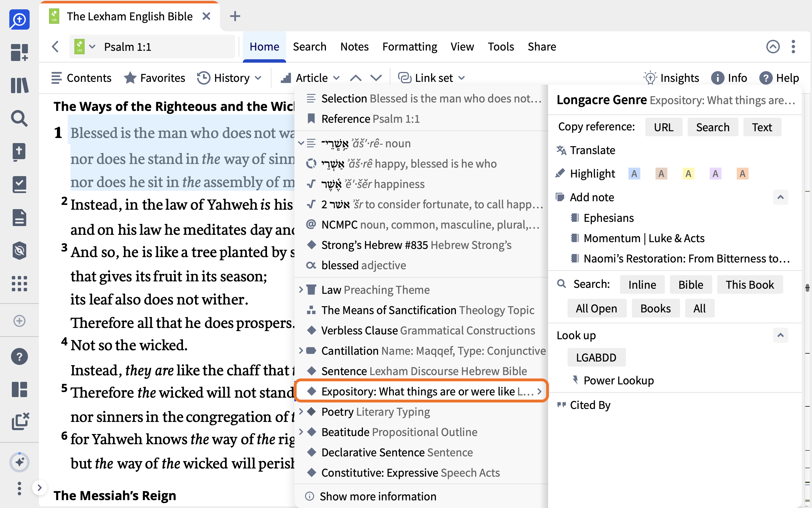
Task: Choose the purple highlight swatch
Action: tap(715, 174)
